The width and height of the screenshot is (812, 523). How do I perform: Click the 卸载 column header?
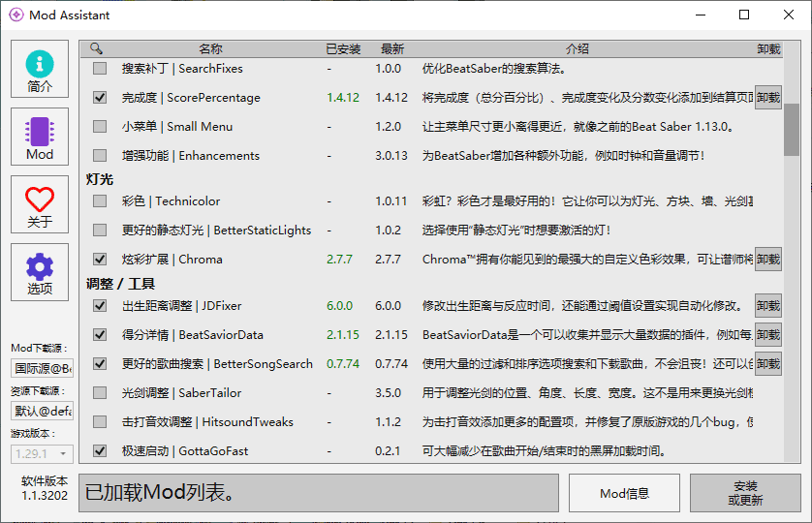[768, 48]
